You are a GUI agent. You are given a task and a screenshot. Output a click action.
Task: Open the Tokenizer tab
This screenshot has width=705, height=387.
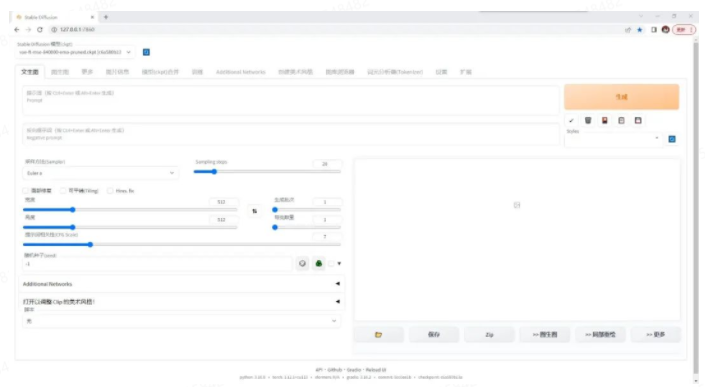[395, 72]
